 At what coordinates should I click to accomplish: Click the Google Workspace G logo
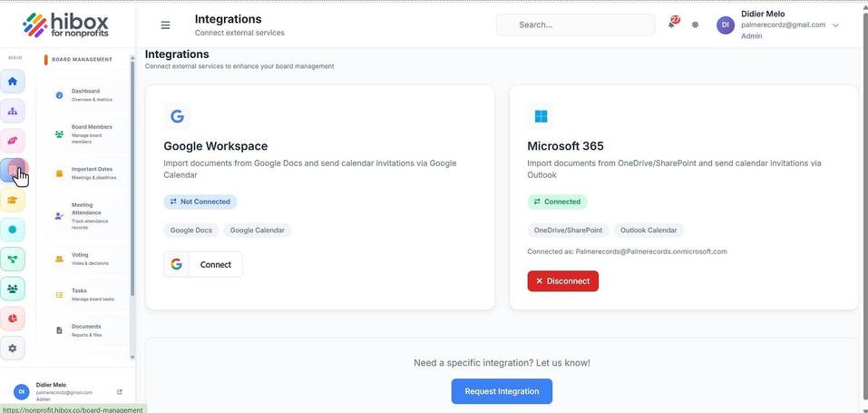[x=177, y=116]
